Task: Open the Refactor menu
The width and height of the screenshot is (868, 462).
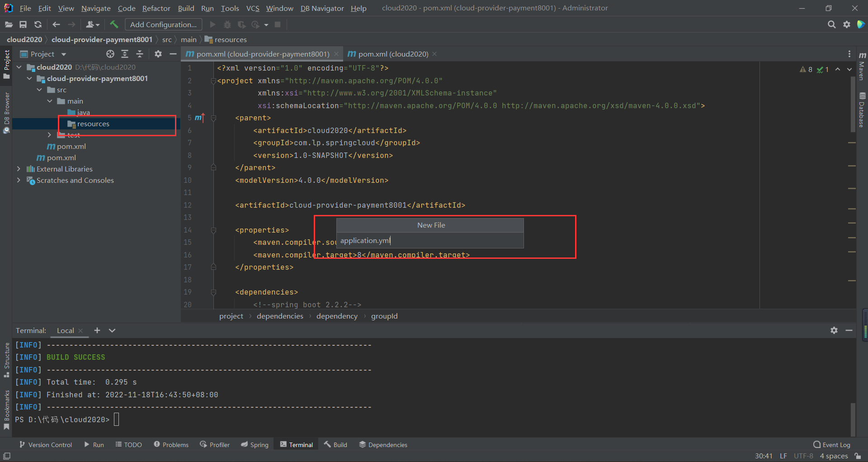Action: [156, 8]
